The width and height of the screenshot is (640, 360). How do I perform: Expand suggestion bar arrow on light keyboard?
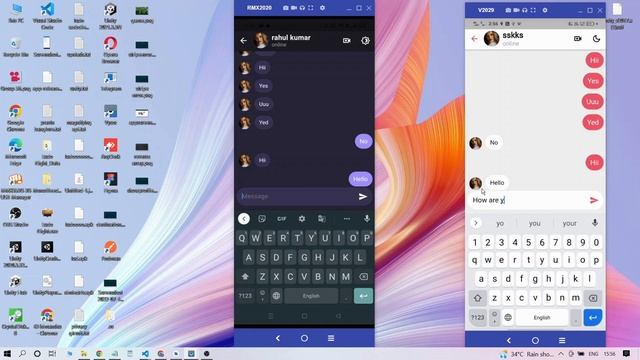pyautogui.click(x=476, y=223)
